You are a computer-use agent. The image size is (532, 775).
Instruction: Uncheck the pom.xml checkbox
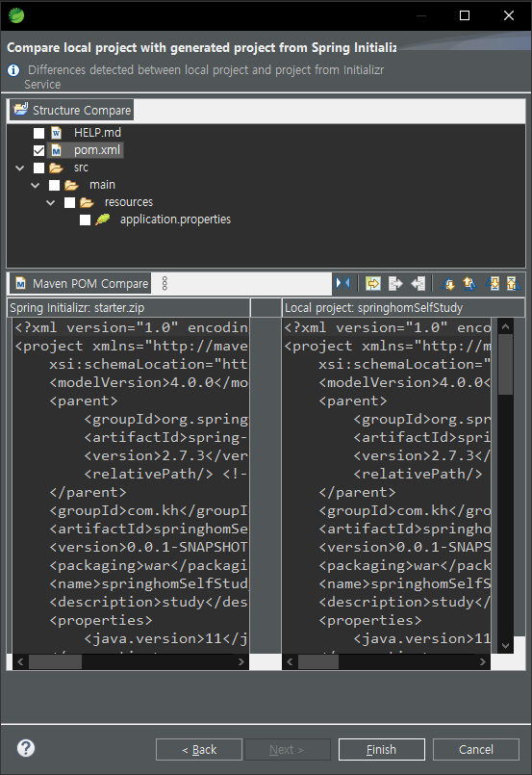39,150
